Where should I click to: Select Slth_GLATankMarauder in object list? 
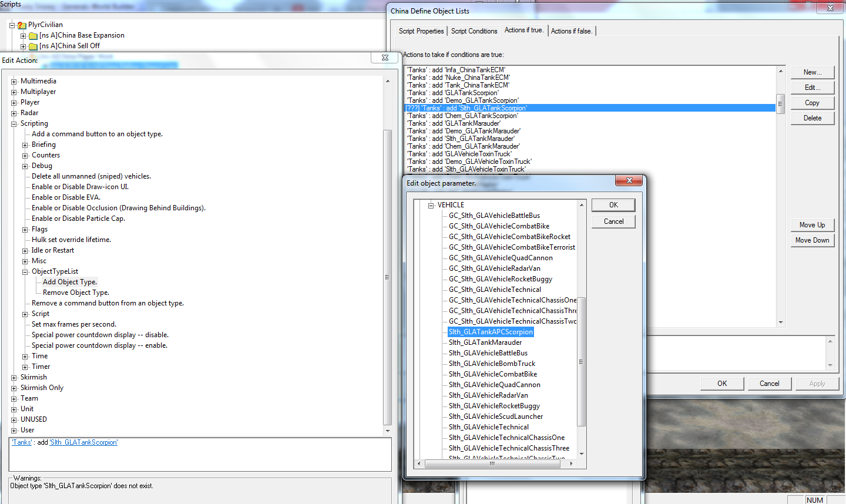coord(485,342)
